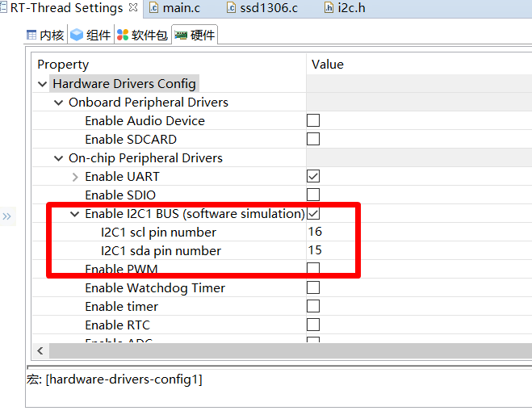Select Enable I2C1 BUS row label

coord(195,214)
